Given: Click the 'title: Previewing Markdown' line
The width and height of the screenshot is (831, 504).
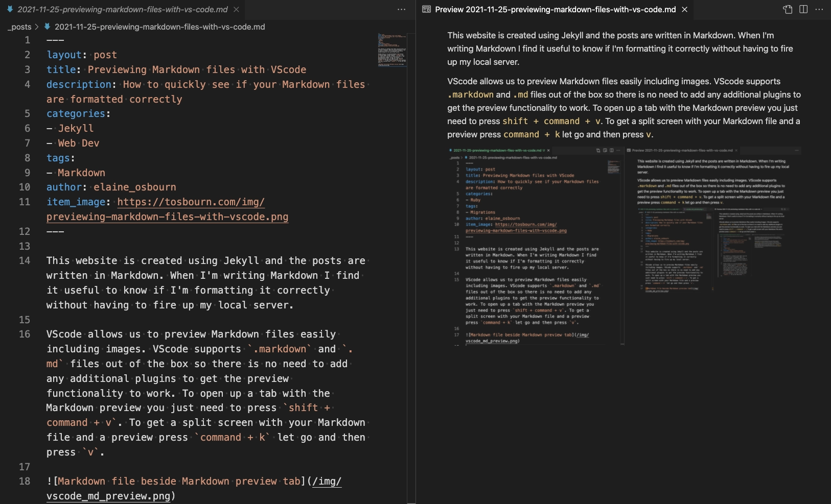Looking at the screenshot, I should [x=176, y=69].
